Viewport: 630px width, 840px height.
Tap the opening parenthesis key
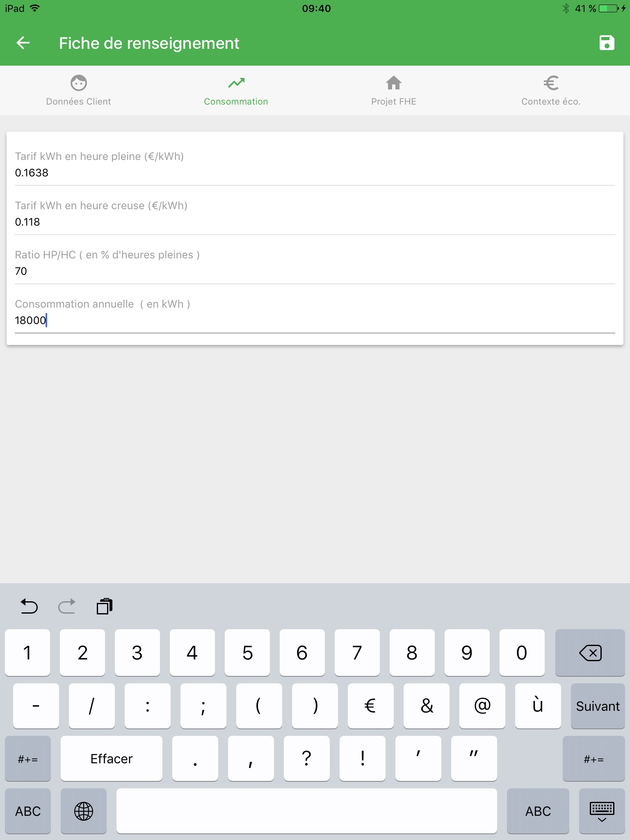[x=259, y=706]
